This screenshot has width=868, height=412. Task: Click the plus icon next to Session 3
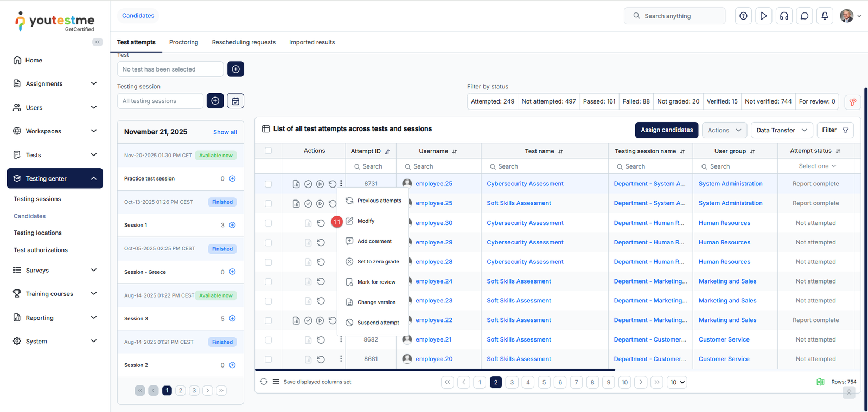pos(232,319)
